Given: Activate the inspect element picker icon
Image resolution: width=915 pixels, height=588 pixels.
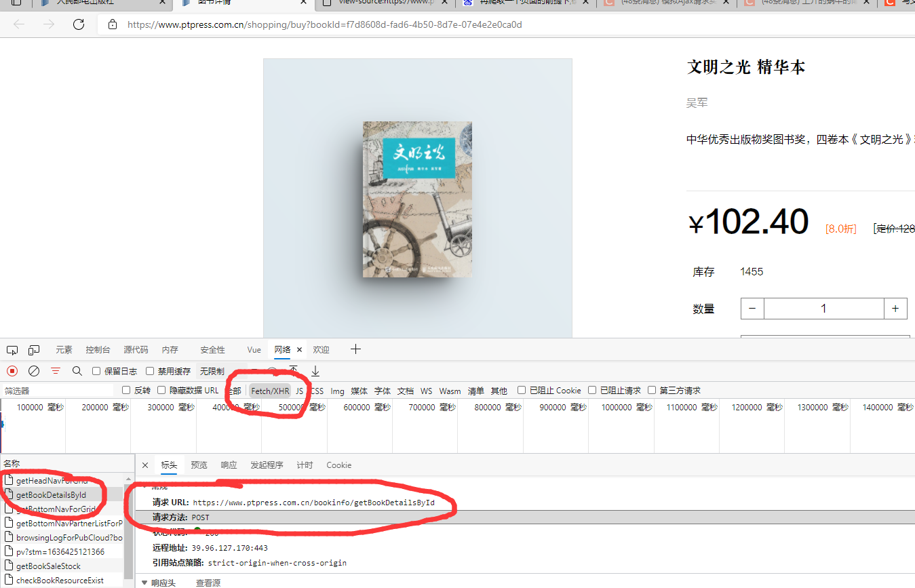Looking at the screenshot, I should click(x=12, y=349).
